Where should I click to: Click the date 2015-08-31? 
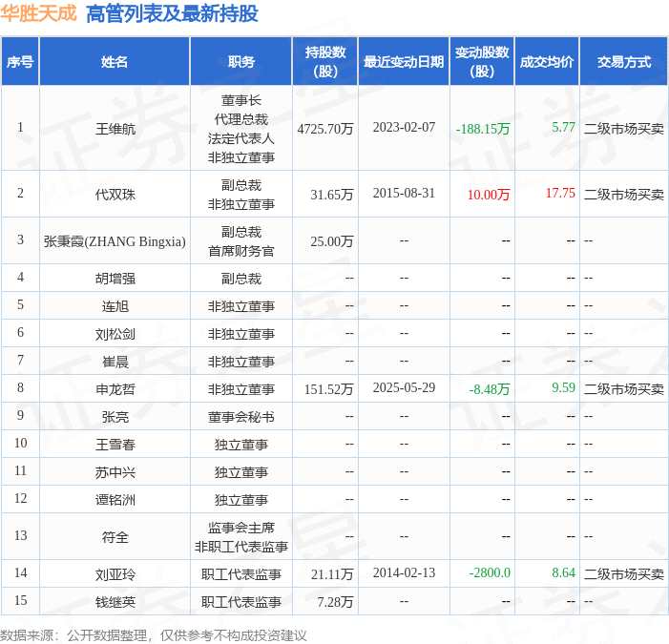404,193
